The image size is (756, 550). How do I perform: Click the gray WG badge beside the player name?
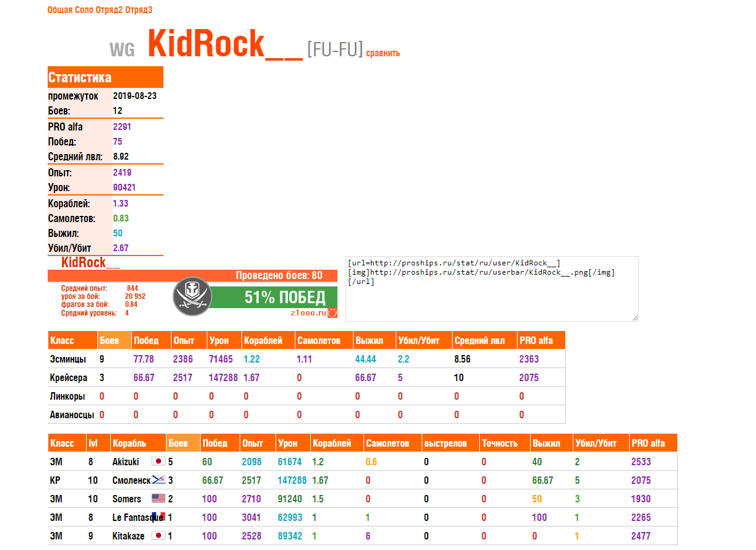click(122, 50)
